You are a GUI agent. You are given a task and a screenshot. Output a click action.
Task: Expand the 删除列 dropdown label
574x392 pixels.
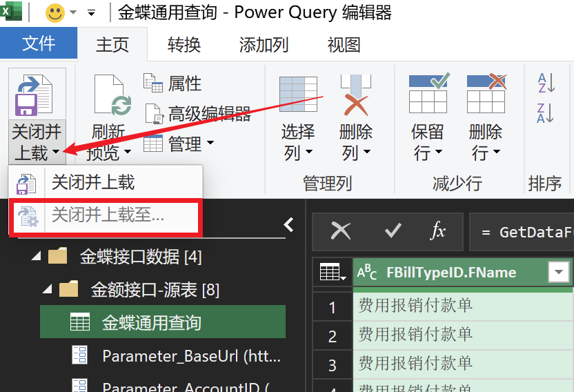[x=356, y=142]
